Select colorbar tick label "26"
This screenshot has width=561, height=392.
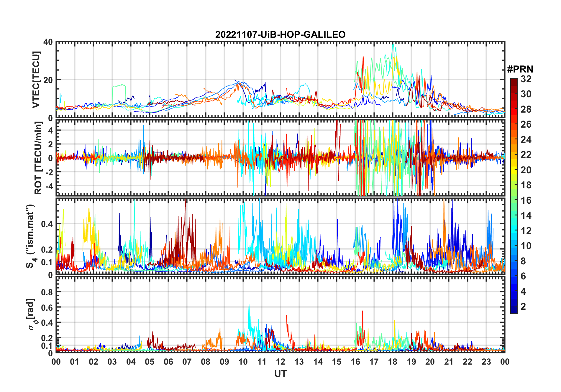tap(526, 124)
